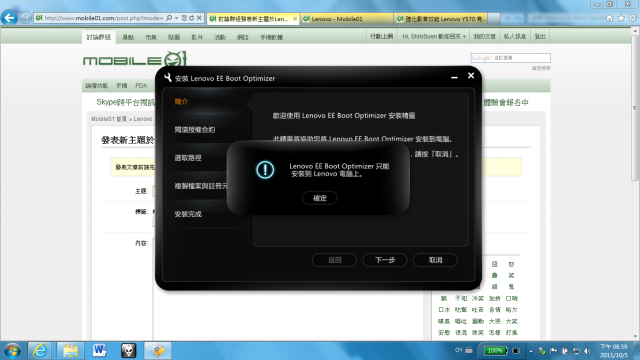This screenshot has width=640, height=360.
Task: Open the Favorites star icon
Action: click(621, 18)
